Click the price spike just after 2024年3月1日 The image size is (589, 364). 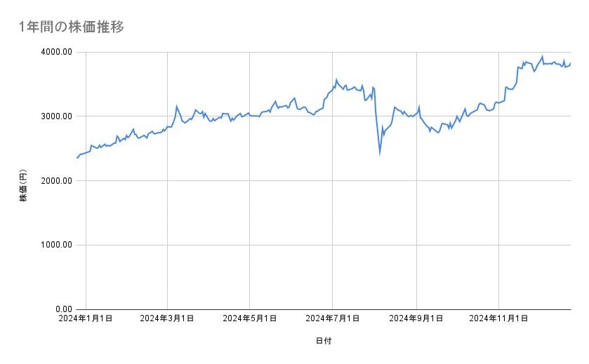pos(177,106)
